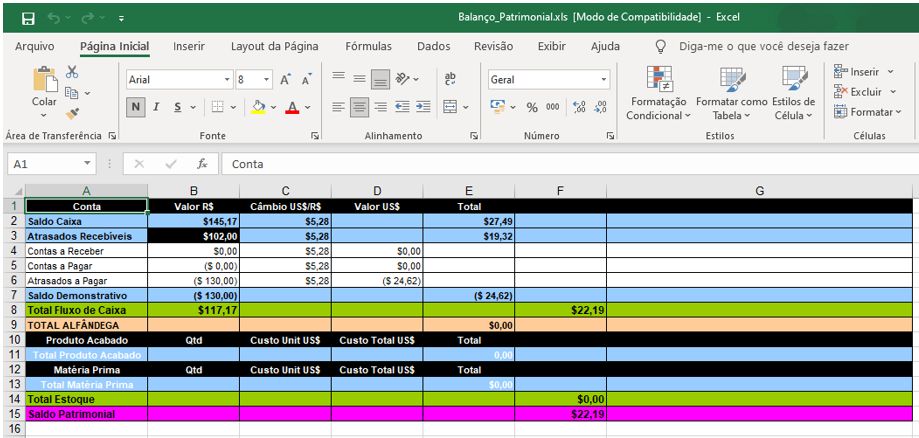Image resolution: width=919 pixels, height=438 pixels.
Task: Set middle vertical alignment
Action: pyautogui.click(x=359, y=79)
